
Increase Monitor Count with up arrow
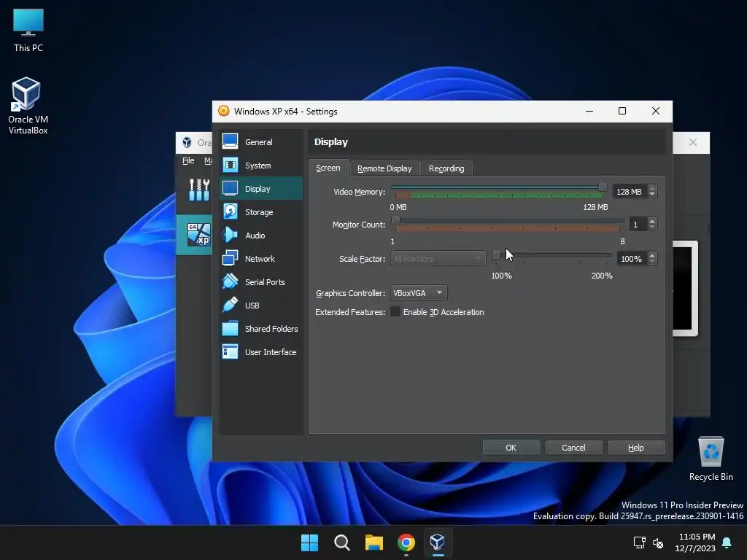(652, 221)
